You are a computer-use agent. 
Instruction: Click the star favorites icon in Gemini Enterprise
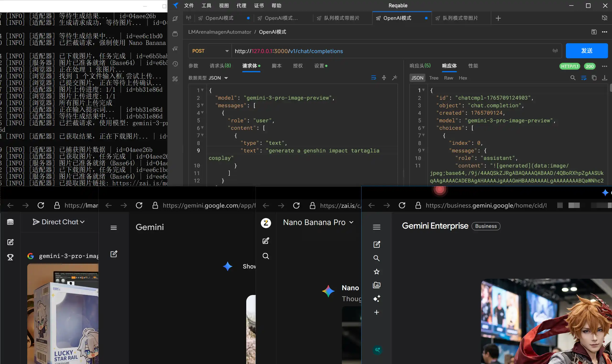[x=376, y=272]
